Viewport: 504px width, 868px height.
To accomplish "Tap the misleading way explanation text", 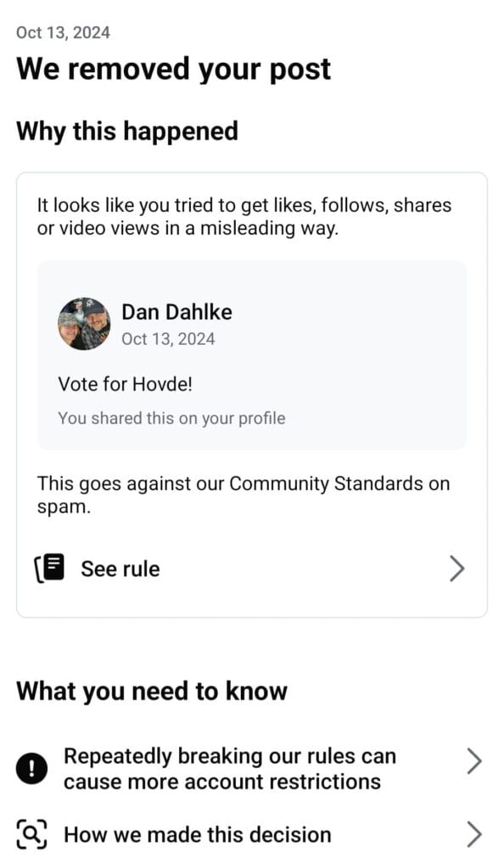I will pyautogui.click(x=244, y=216).
